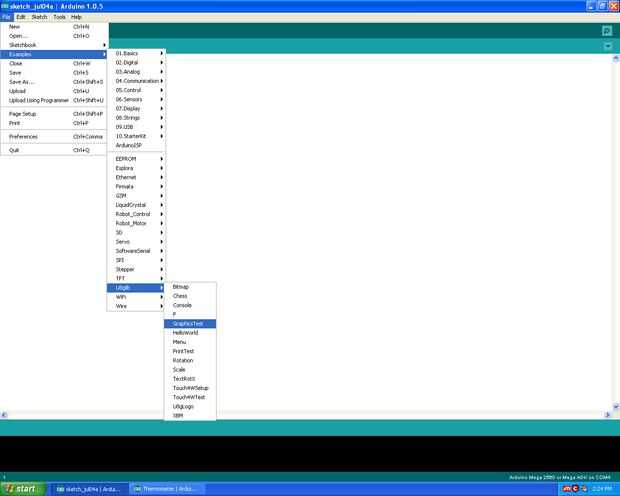Screen dimensions: 620x496
Task: Open the Chess example
Action: click(x=190, y=296)
